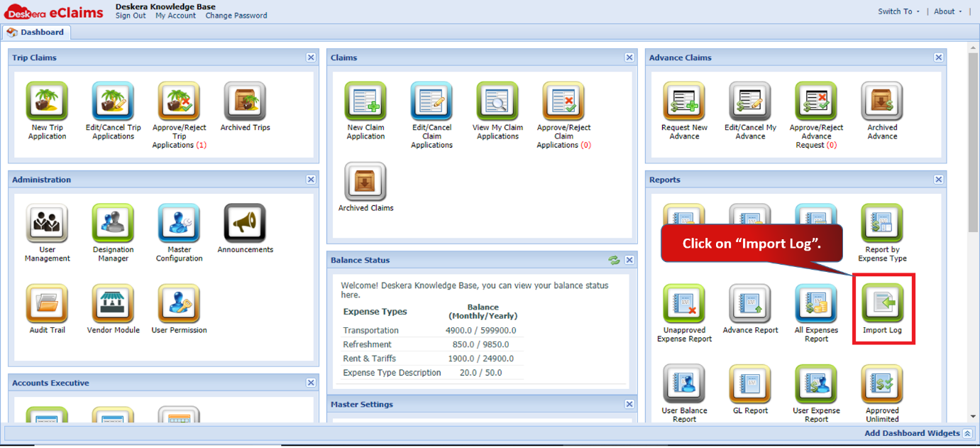Open Master Configuration
The height and width of the screenshot is (448, 980).
179,224
